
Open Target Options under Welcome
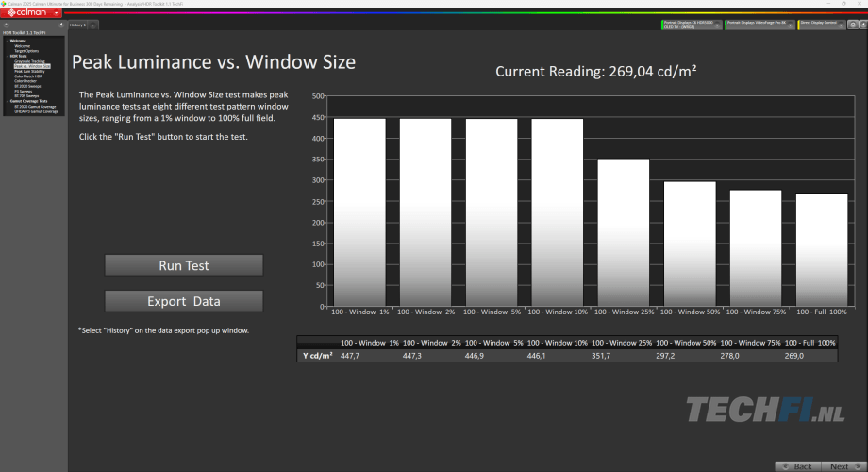(28, 50)
